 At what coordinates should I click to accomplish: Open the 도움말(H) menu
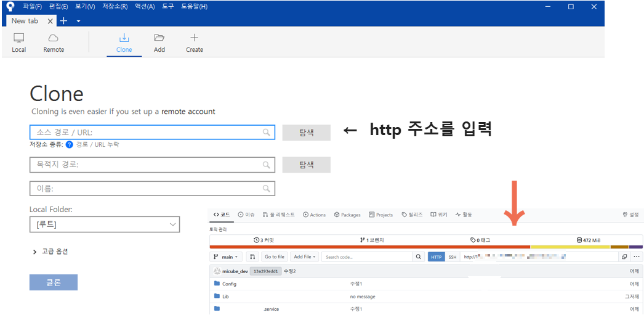[195, 7]
